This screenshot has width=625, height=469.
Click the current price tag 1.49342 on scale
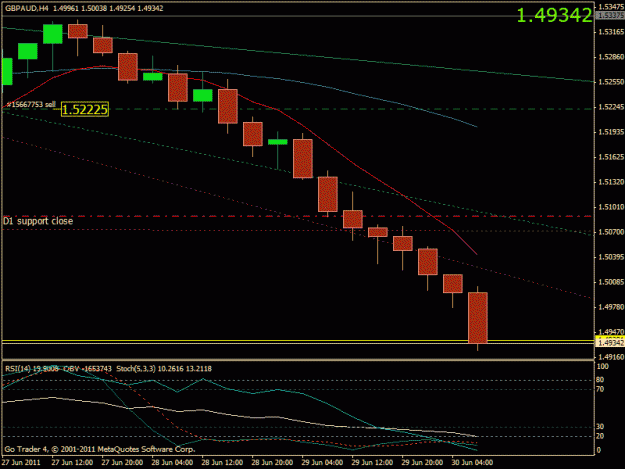point(610,343)
